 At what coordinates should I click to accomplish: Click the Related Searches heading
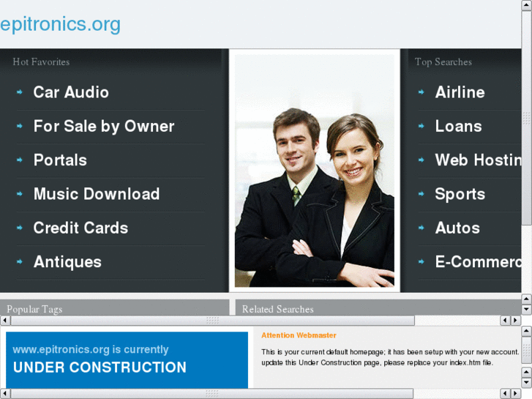tap(277, 309)
